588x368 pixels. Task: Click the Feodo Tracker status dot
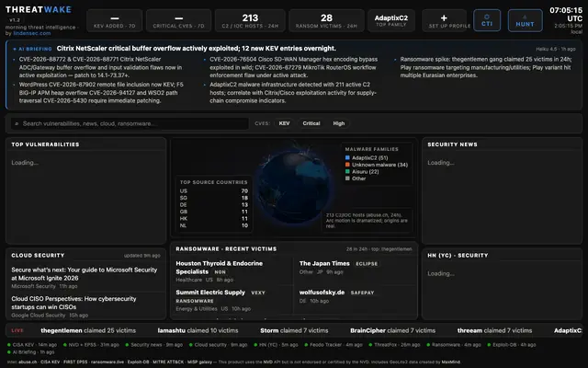[x=306, y=345]
